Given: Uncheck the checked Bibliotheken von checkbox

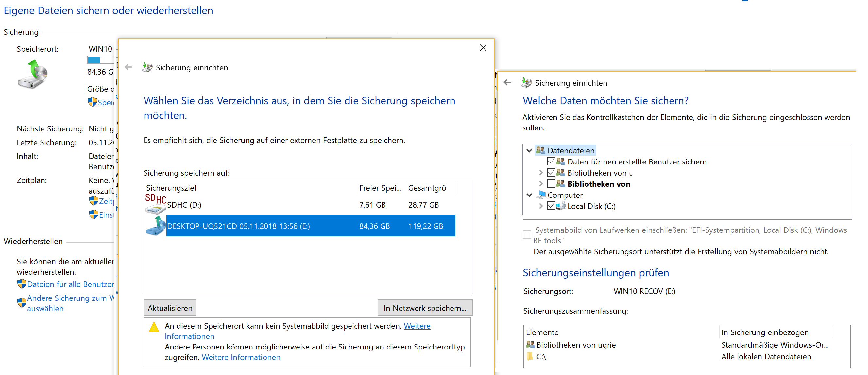Looking at the screenshot, I should pos(551,173).
